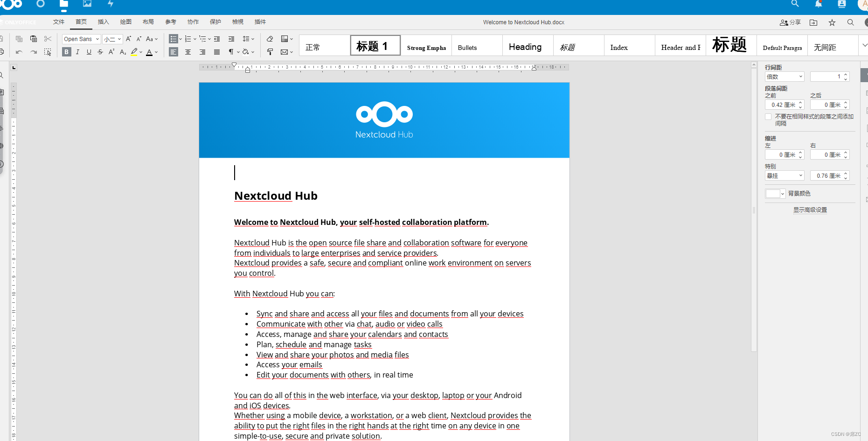This screenshot has width=868, height=441.
Task: Switch to the 参考 (References) tab
Action: point(171,22)
